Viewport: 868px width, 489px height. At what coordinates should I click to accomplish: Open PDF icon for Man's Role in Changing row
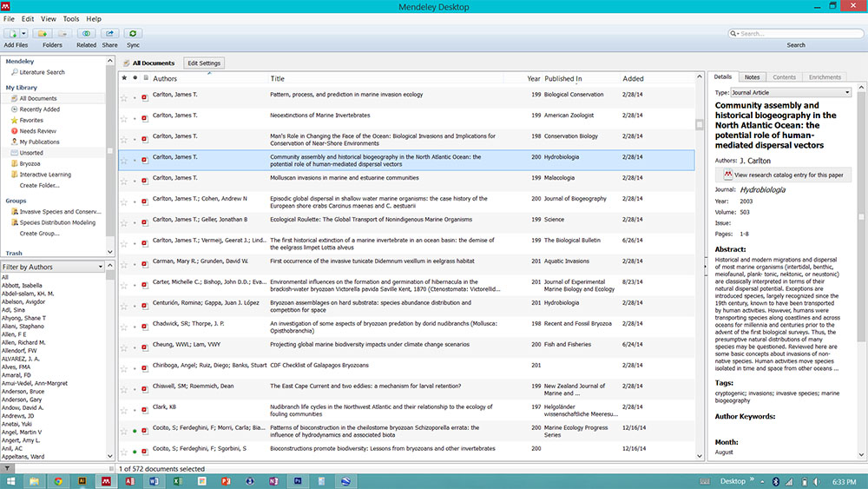point(144,140)
